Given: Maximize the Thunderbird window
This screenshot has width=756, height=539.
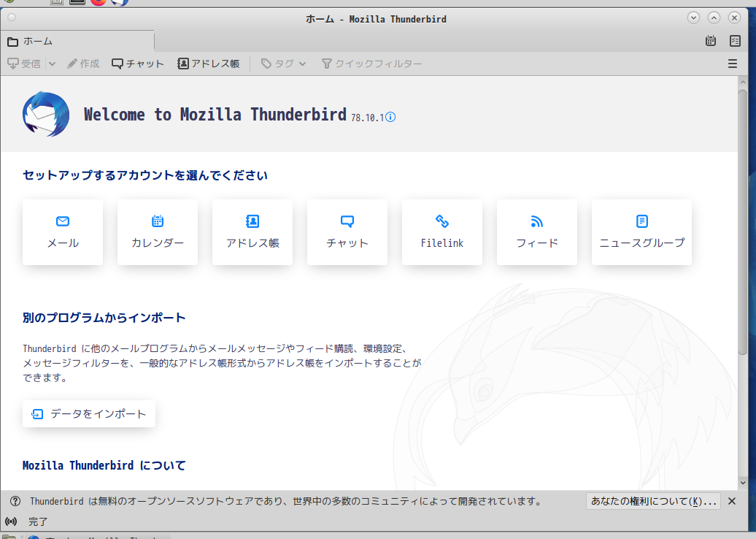Looking at the screenshot, I should [x=714, y=18].
